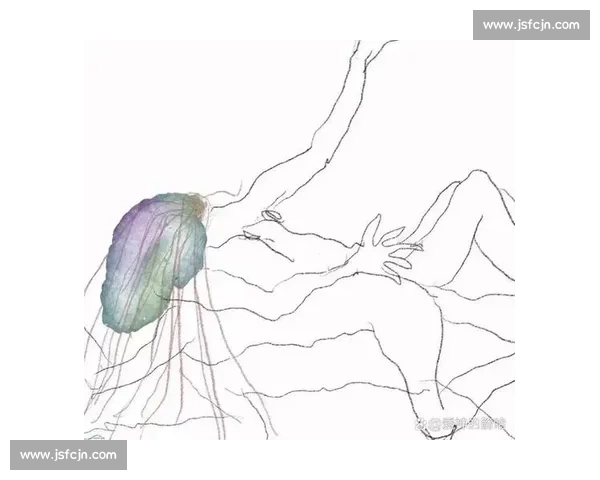Click the sketch artwork image
Viewport: 600px width, 480px height.
(300, 240)
